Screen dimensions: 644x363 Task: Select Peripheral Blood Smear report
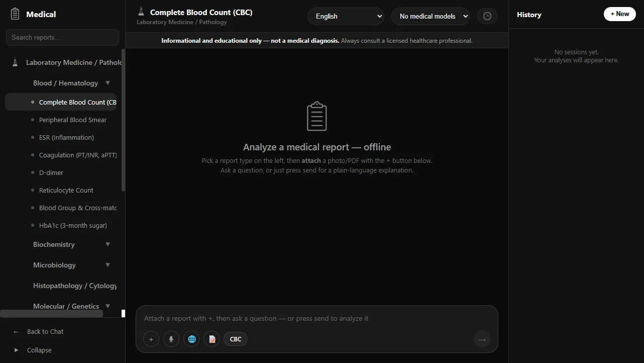[61, 120]
